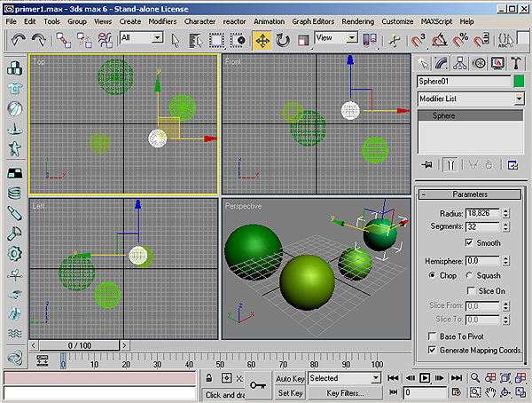The width and height of the screenshot is (532, 403).
Task: Enable the Base To Pivot checkbox
Action: (433, 336)
